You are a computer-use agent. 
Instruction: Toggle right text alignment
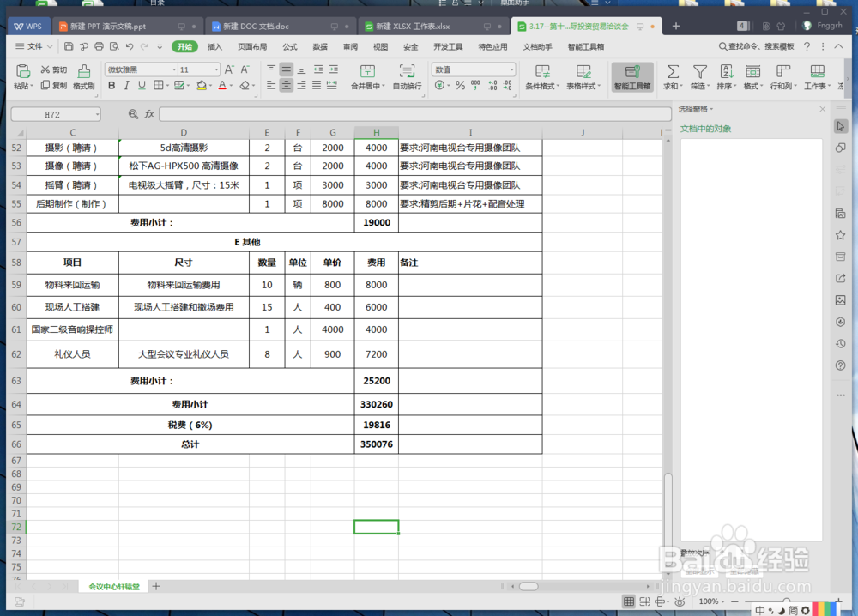click(301, 85)
